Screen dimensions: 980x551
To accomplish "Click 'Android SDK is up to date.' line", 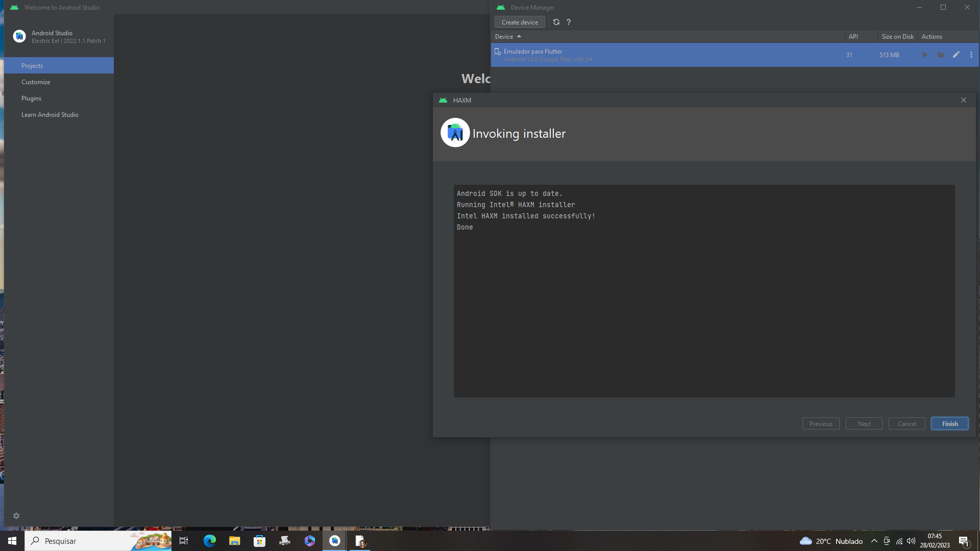I will tap(509, 193).
